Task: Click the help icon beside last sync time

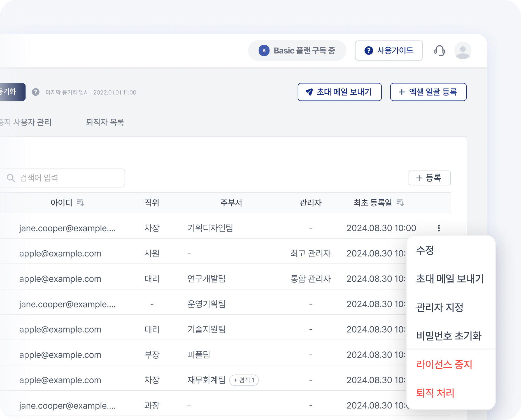Action: click(x=36, y=92)
